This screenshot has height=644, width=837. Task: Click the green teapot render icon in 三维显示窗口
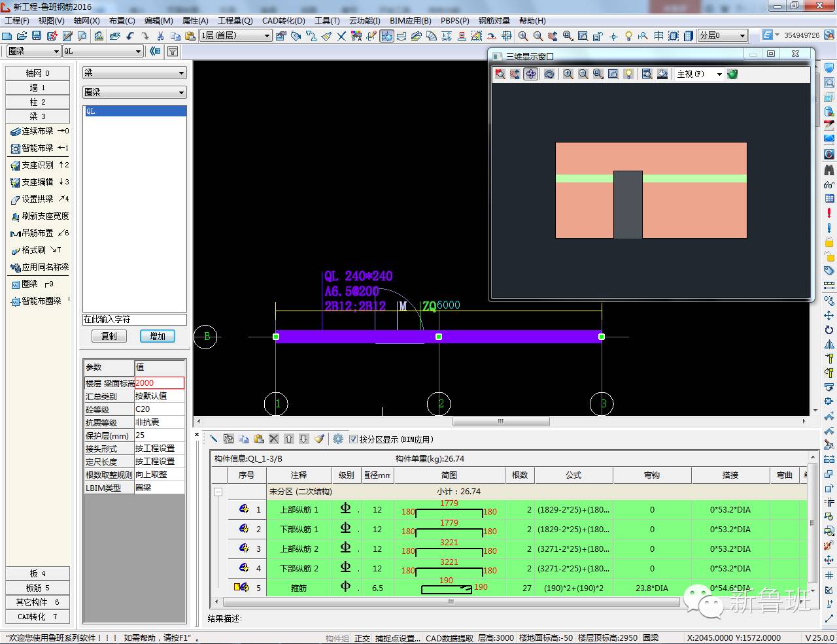(732, 74)
